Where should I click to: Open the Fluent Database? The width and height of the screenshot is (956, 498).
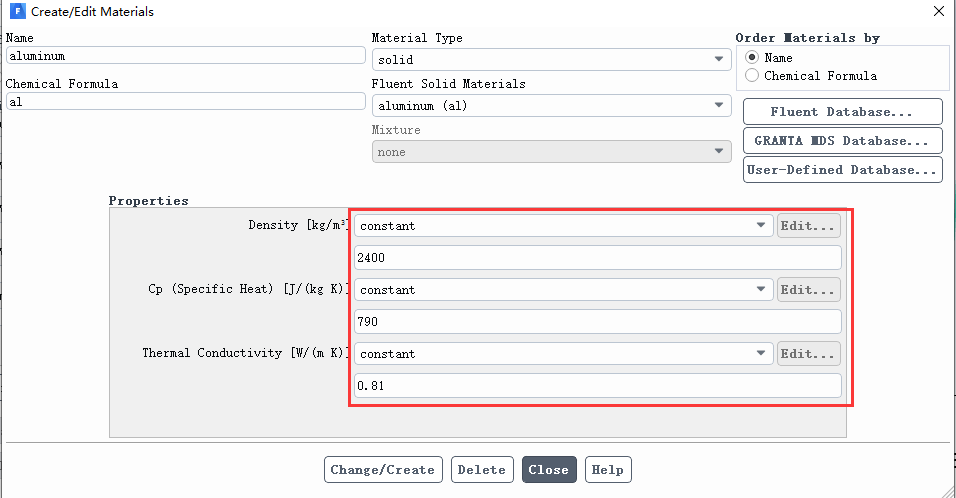[843, 112]
